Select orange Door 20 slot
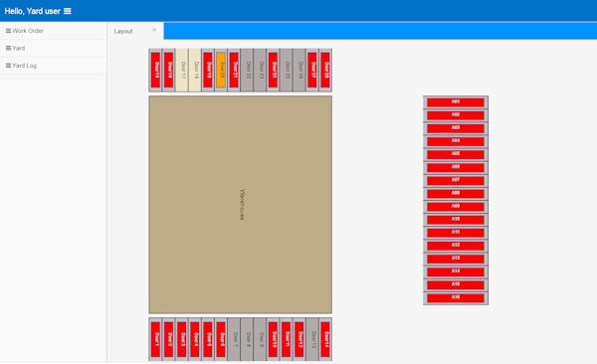597x364 pixels. tap(221, 70)
